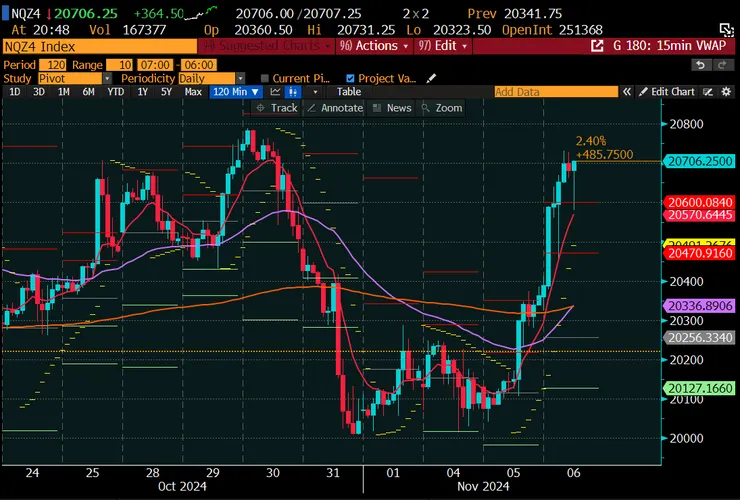This screenshot has width=740, height=500.
Task: Click the Nov 2024 axis label
Action: point(483,486)
